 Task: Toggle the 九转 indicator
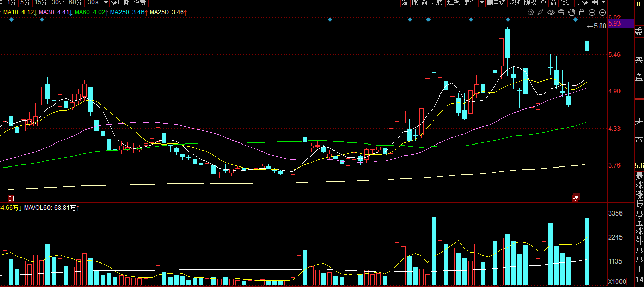(x=437, y=3)
